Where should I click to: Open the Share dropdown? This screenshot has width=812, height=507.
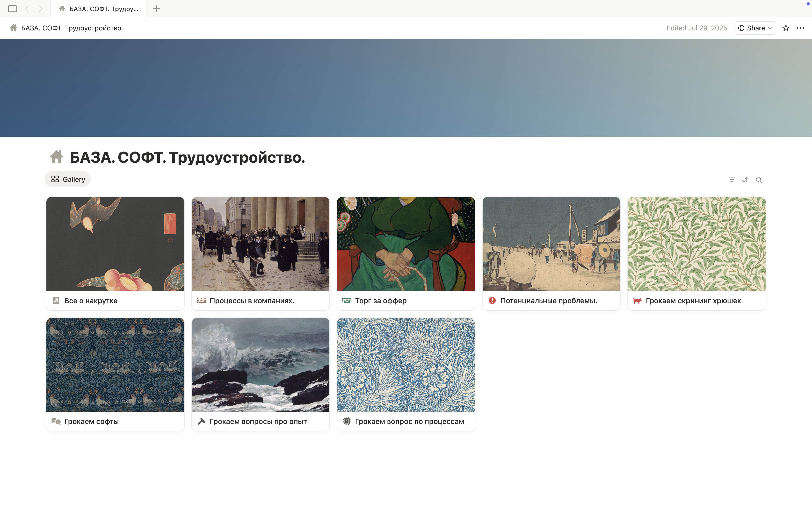(x=754, y=28)
